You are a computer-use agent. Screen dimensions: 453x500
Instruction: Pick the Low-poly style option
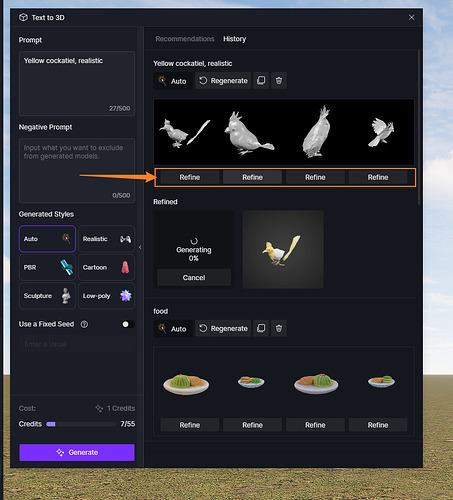[x=107, y=296]
